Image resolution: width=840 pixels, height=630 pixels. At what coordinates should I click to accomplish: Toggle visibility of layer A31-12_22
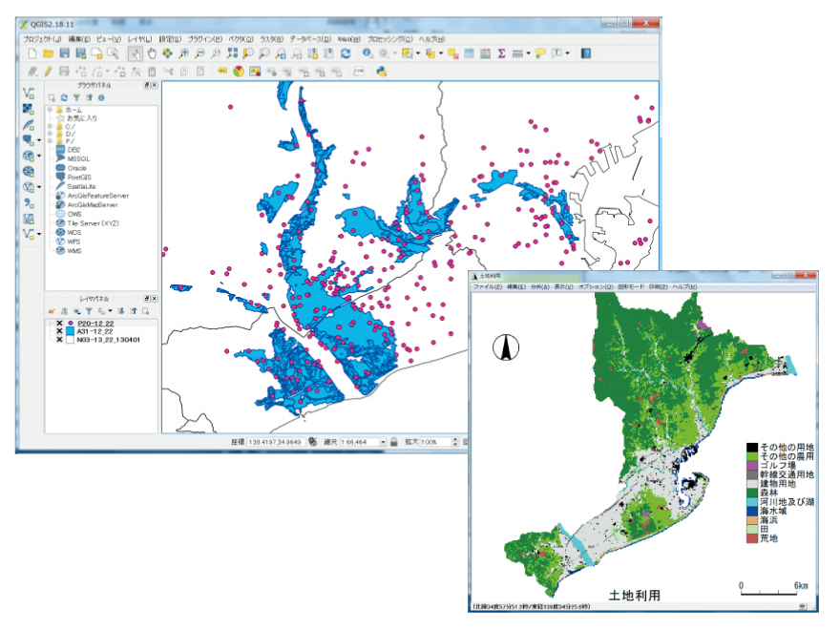[59, 331]
